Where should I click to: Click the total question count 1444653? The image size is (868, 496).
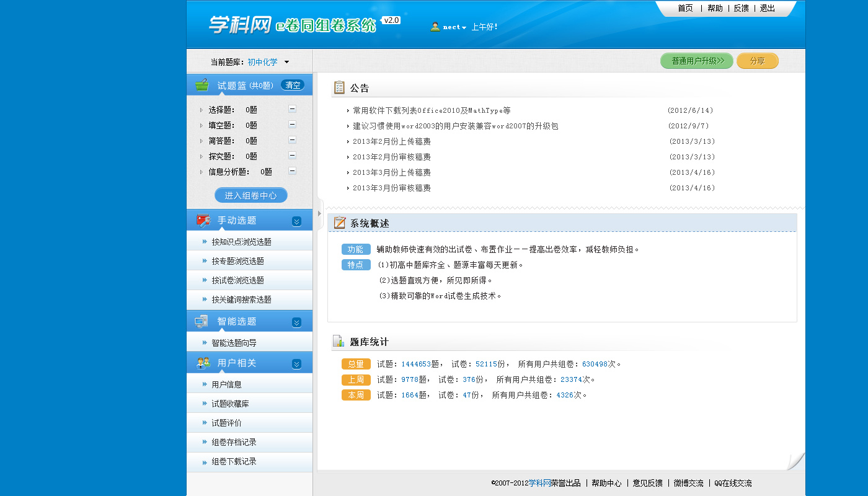416,364
